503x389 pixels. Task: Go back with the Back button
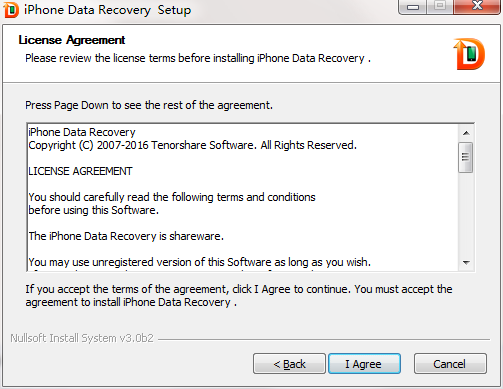coord(289,364)
